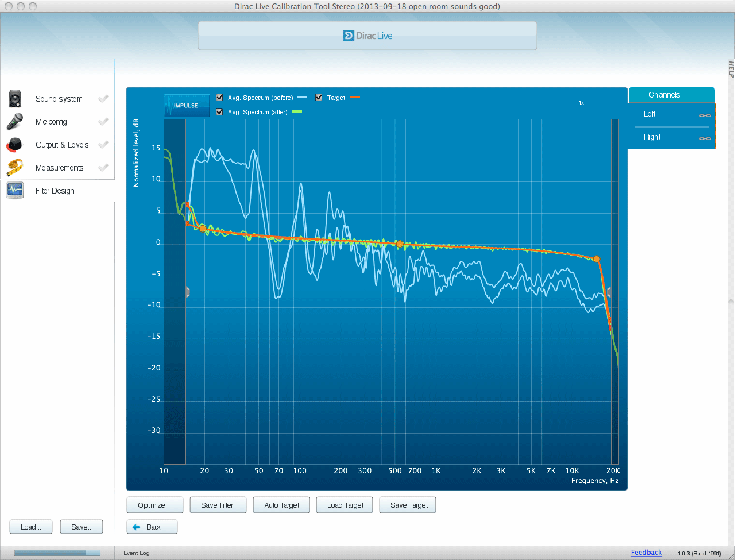The image size is (735, 560).
Task: Click the link icon beside Right channel
Action: coord(705,138)
